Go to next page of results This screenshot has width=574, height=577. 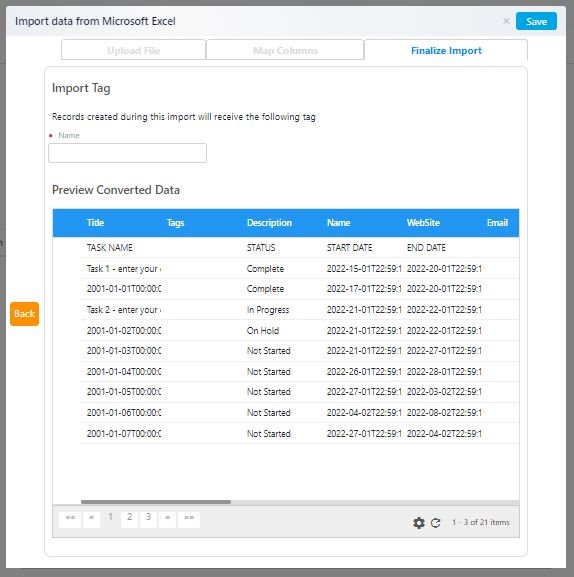pyautogui.click(x=167, y=519)
